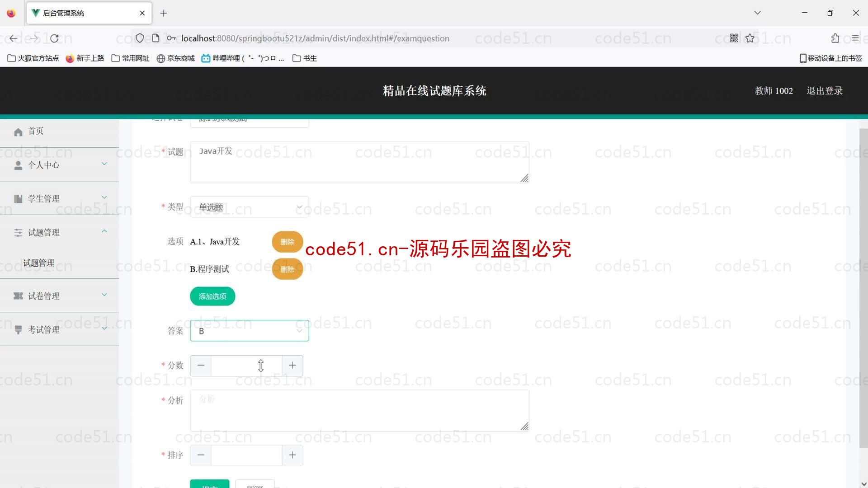Click the 分析 textarea

(359, 410)
